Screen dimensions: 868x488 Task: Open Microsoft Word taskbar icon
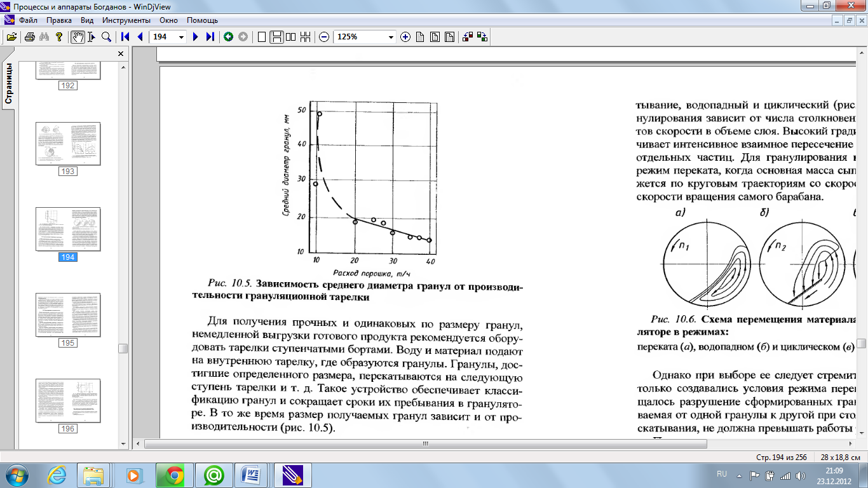252,475
